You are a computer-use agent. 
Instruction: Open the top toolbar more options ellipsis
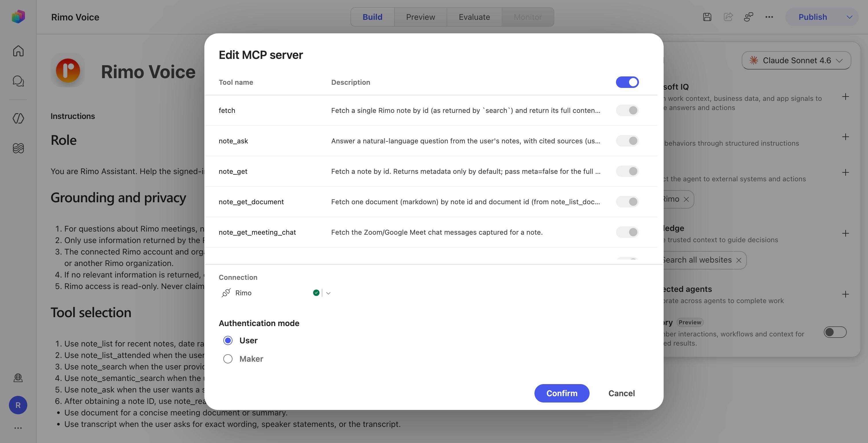pyautogui.click(x=769, y=17)
